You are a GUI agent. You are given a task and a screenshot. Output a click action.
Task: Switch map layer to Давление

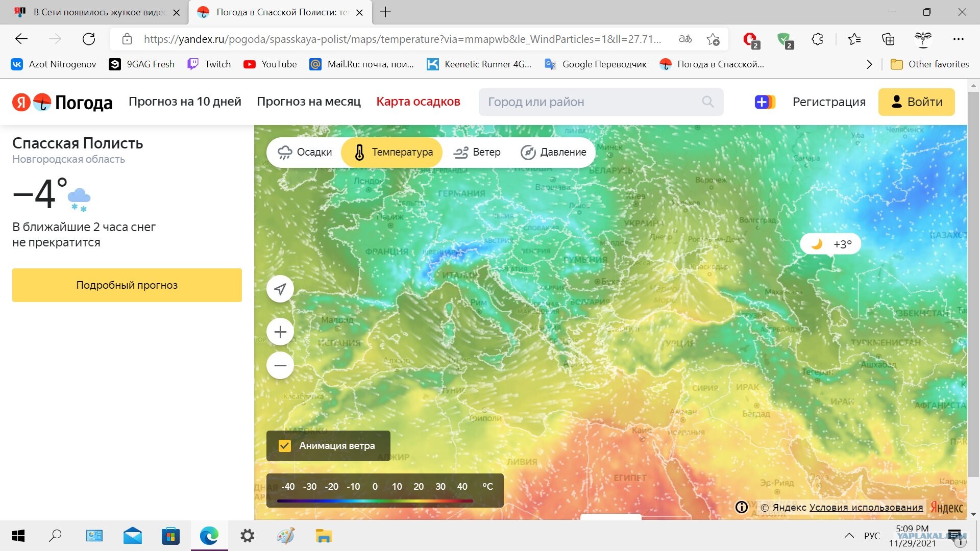pos(554,152)
